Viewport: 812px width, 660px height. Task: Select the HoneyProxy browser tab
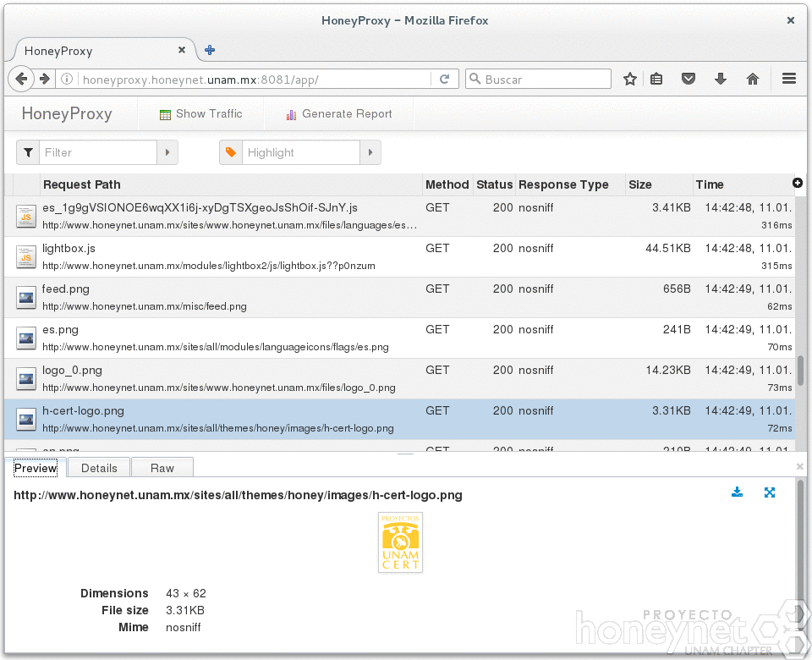point(103,50)
